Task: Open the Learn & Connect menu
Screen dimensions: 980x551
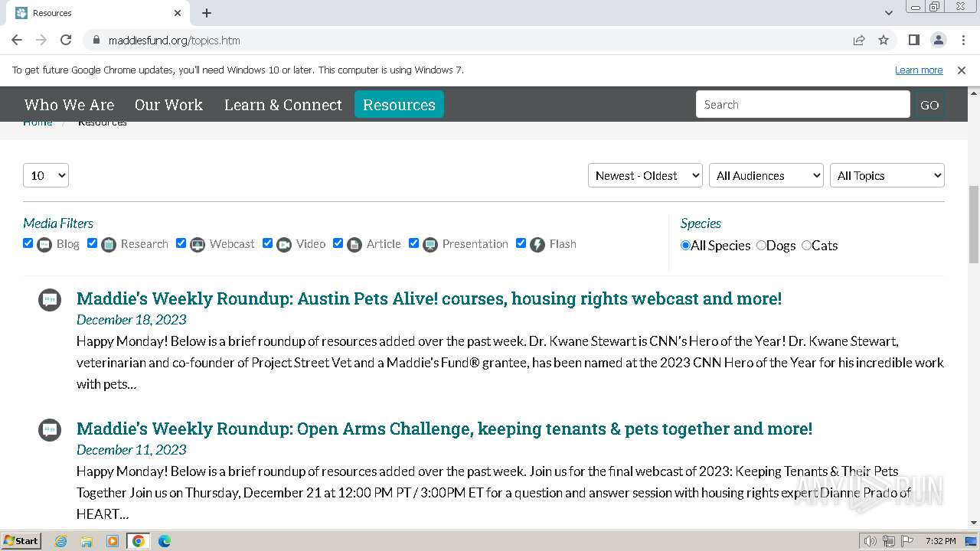Action: [283, 105]
